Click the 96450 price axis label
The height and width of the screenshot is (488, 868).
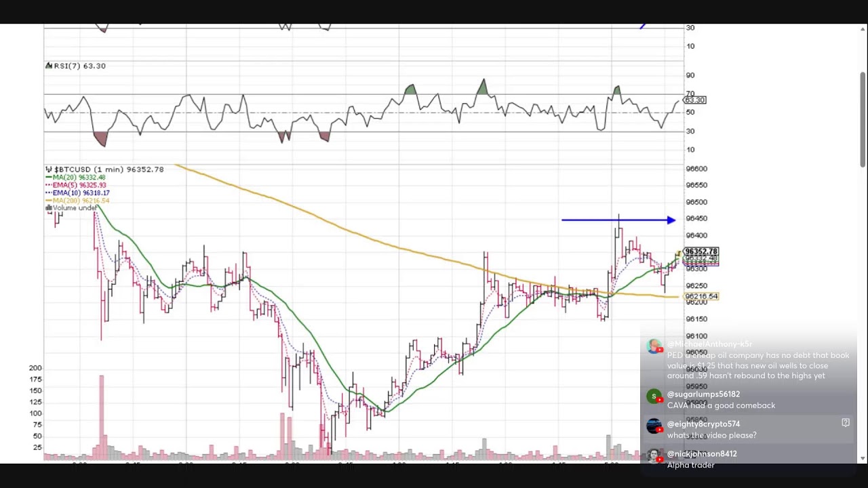pyautogui.click(x=696, y=218)
